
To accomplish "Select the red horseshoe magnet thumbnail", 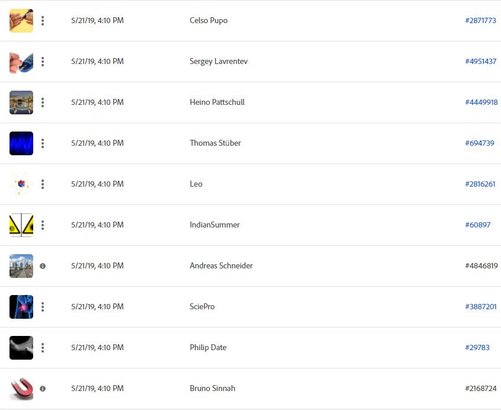I will 21,389.
